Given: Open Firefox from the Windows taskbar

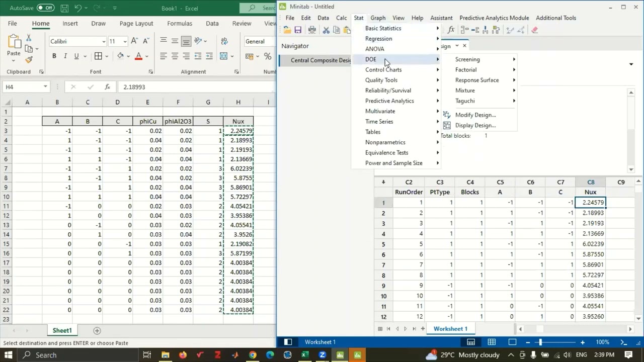Looking at the screenshot, I should click(x=183, y=355).
